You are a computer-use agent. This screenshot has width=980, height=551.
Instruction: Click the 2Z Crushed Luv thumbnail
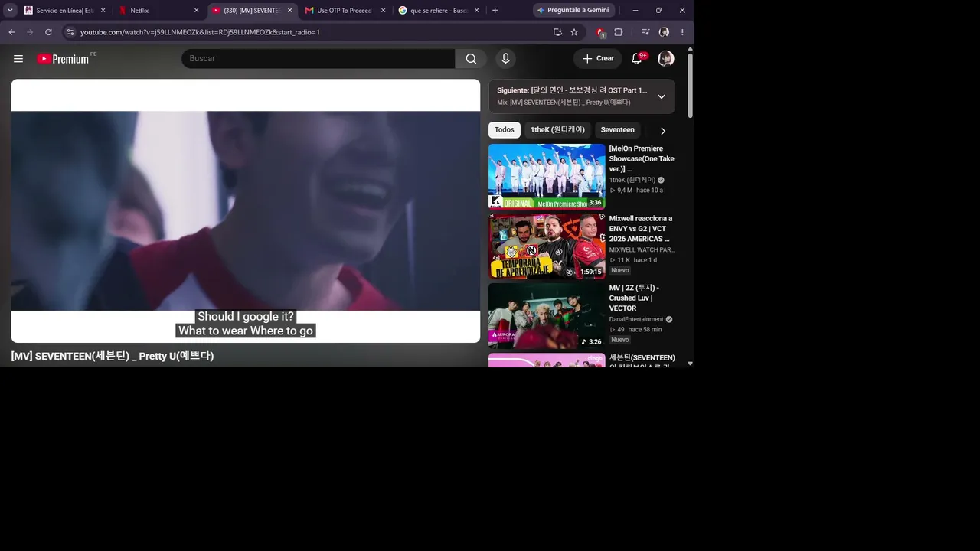click(x=547, y=316)
